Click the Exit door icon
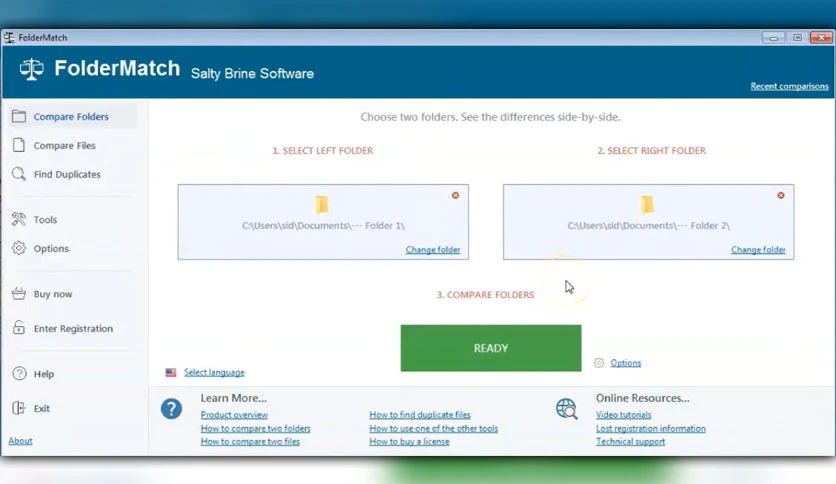Screen dimensions: 836x484 [x=19, y=408]
